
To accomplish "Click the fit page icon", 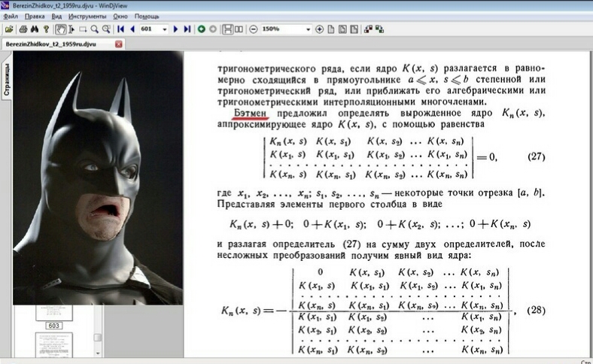I will pos(354,29).
